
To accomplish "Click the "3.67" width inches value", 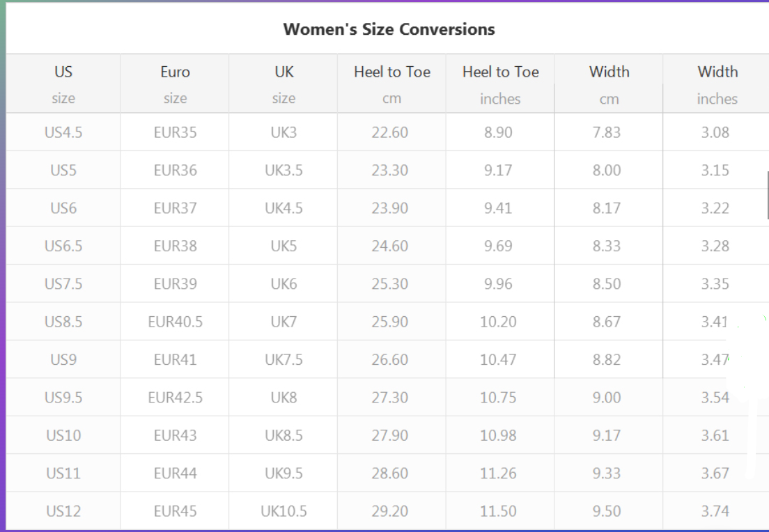I will [x=715, y=474].
